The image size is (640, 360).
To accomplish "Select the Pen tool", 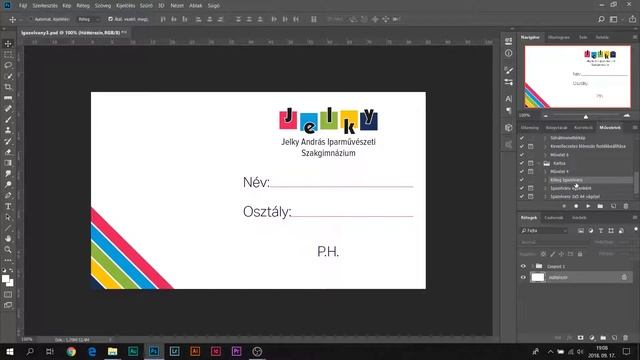I will pos(8,195).
